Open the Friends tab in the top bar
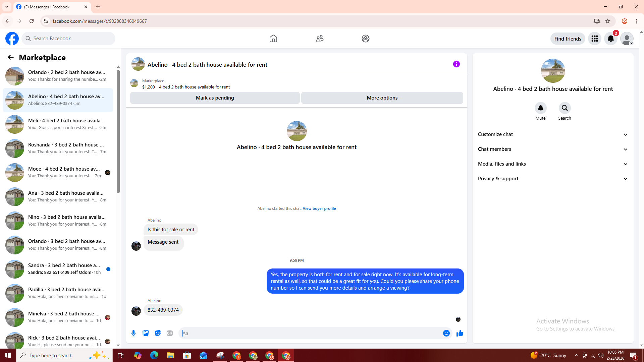The width and height of the screenshot is (644, 362). click(319, 39)
